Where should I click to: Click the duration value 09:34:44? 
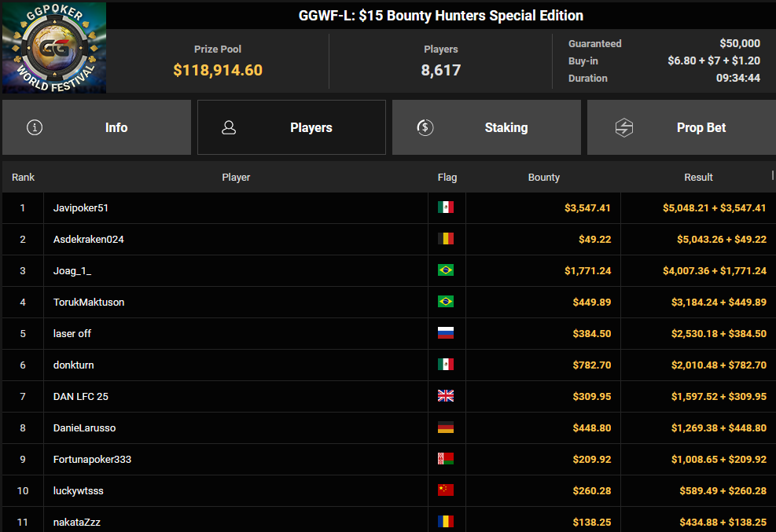pyautogui.click(x=738, y=78)
